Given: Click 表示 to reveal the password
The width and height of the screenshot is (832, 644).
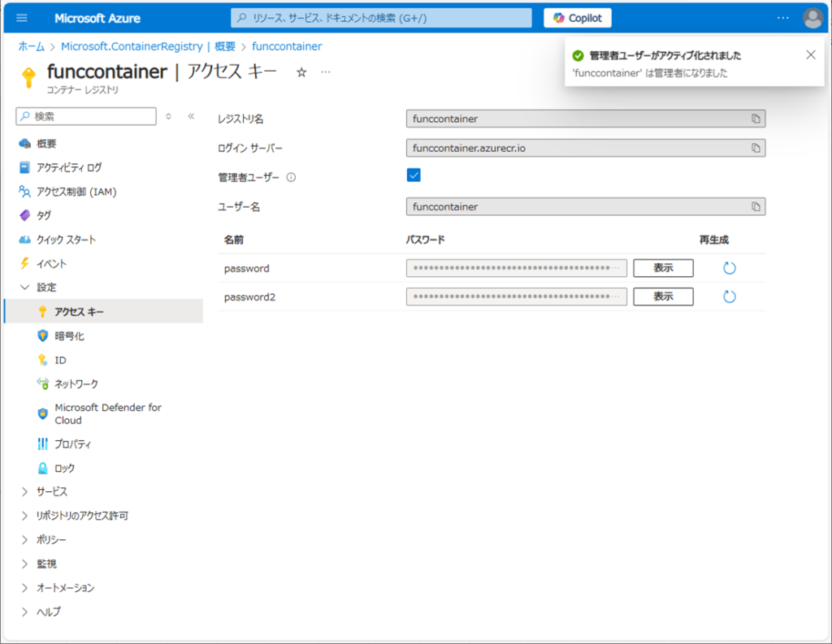Looking at the screenshot, I should point(663,267).
